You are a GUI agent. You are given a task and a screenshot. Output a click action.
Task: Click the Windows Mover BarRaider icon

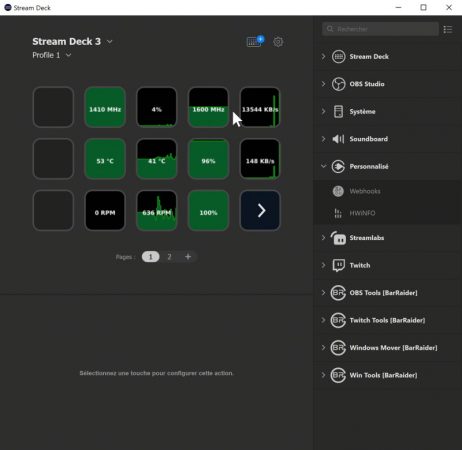coord(338,348)
